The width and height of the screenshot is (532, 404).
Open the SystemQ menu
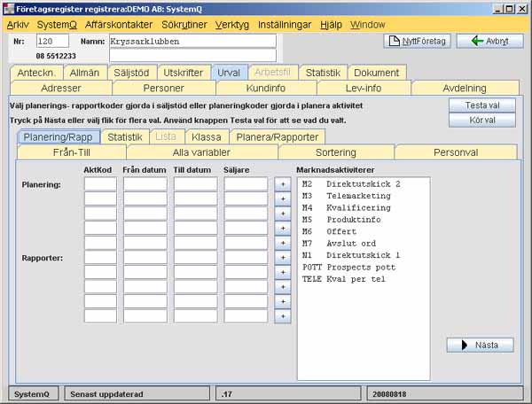57,25
